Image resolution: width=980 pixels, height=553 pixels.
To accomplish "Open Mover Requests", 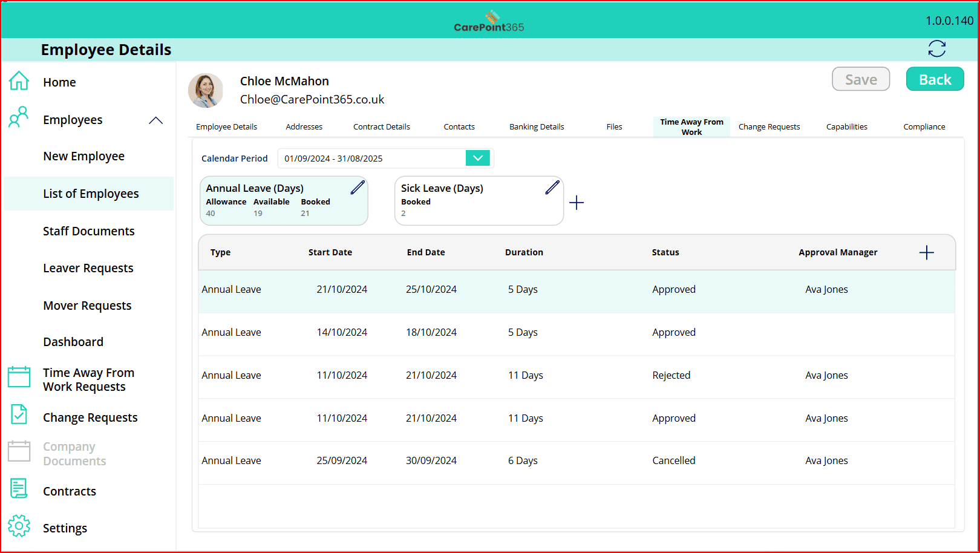I will 87,306.
